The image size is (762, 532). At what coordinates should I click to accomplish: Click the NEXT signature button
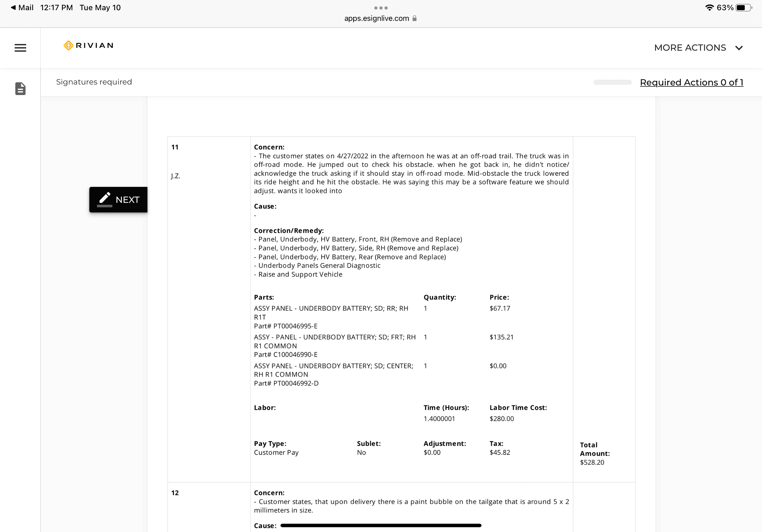[118, 200]
